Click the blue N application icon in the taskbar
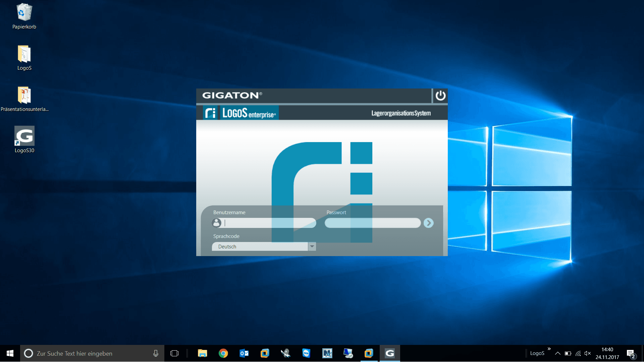The image size is (644, 362). point(327,353)
